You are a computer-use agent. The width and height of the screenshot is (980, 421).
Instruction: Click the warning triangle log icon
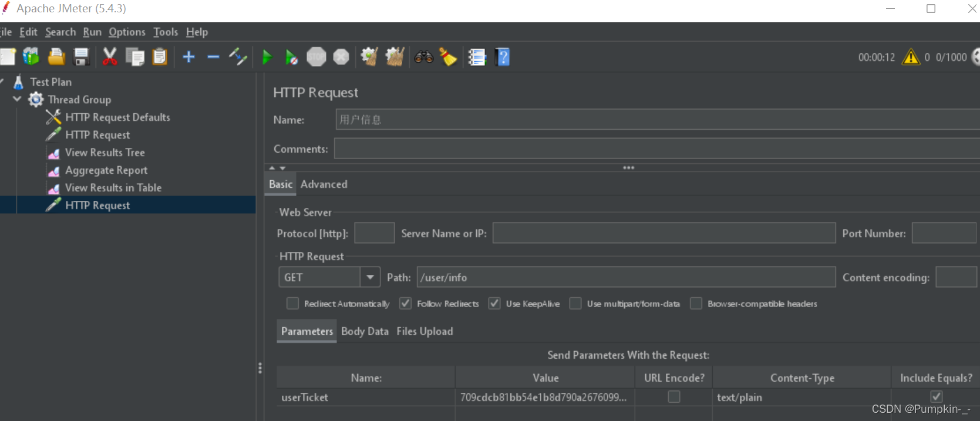pyautogui.click(x=911, y=57)
